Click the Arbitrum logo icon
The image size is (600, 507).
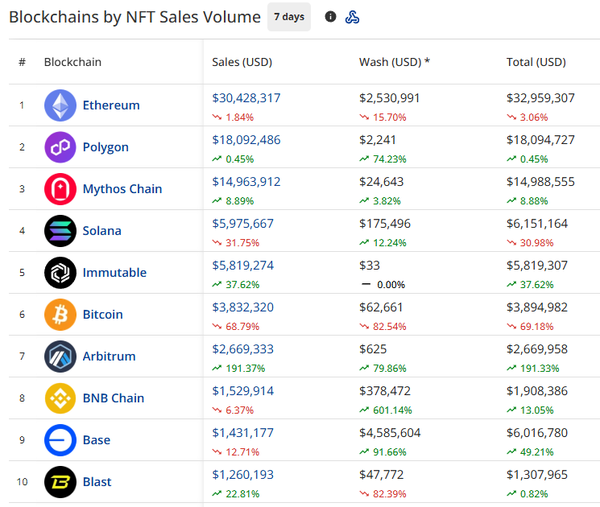point(60,356)
